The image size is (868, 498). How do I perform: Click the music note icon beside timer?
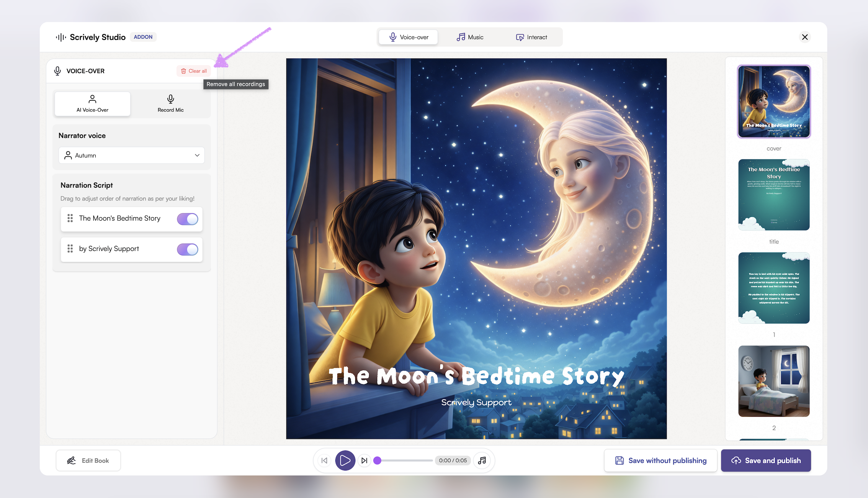pyautogui.click(x=482, y=460)
